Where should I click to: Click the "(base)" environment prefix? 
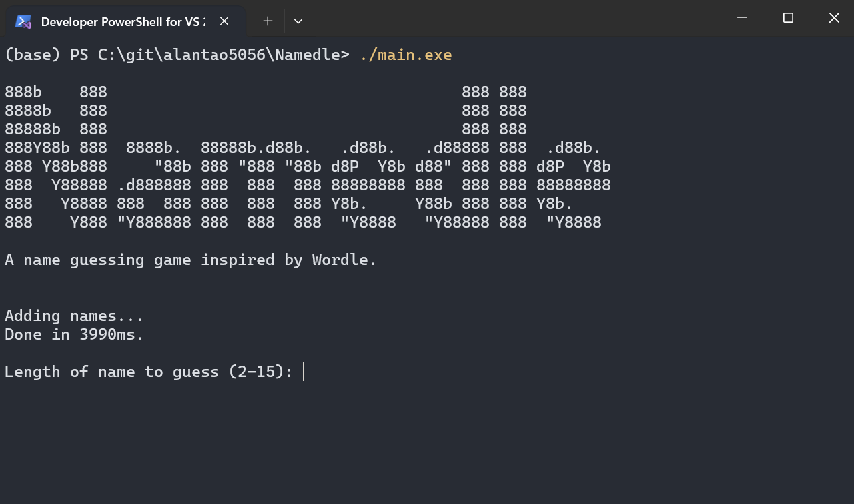[33, 55]
